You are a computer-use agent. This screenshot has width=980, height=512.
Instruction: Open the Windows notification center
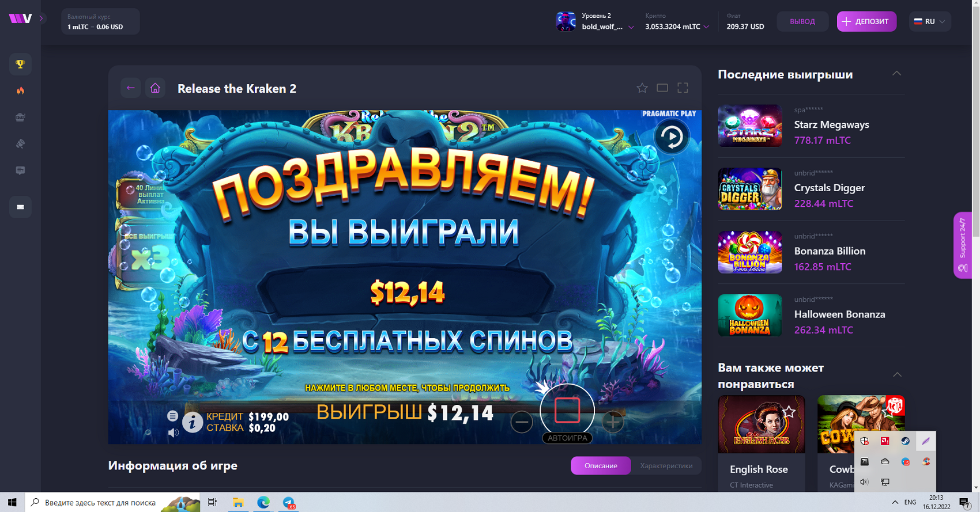click(x=965, y=502)
